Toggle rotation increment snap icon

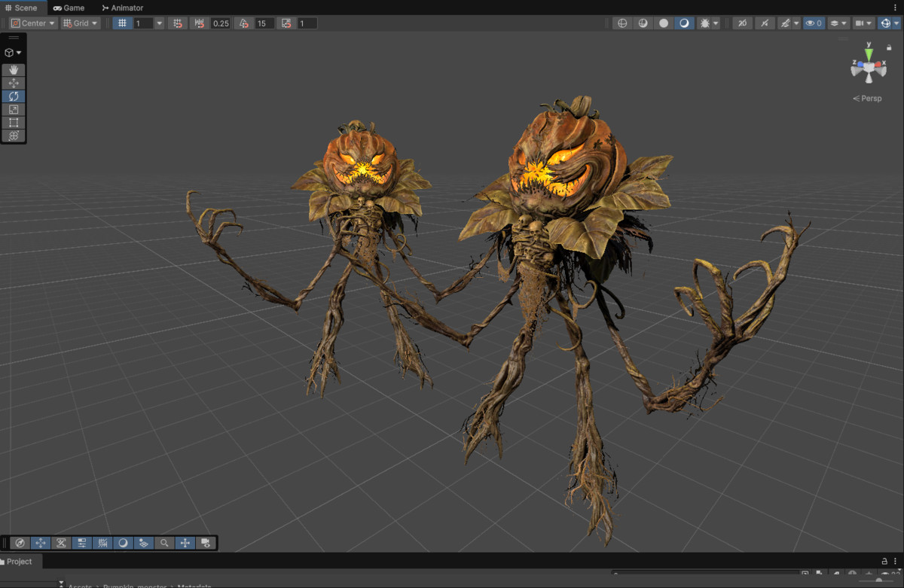[243, 23]
